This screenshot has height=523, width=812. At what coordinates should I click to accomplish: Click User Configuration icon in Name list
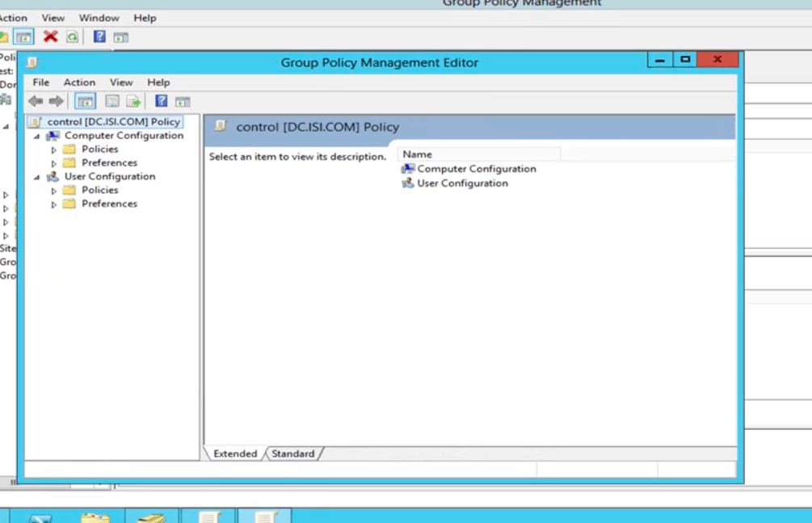pos(408,183)
